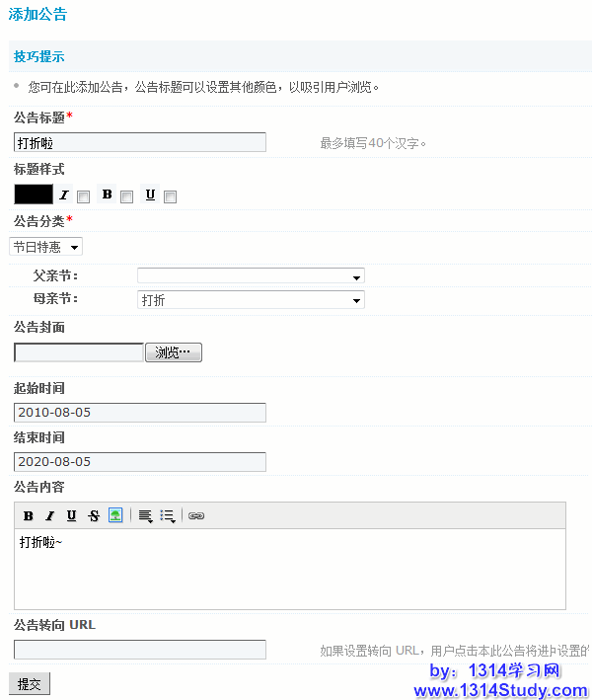Enable the italic title style checkbox

(x=84, y=196)
